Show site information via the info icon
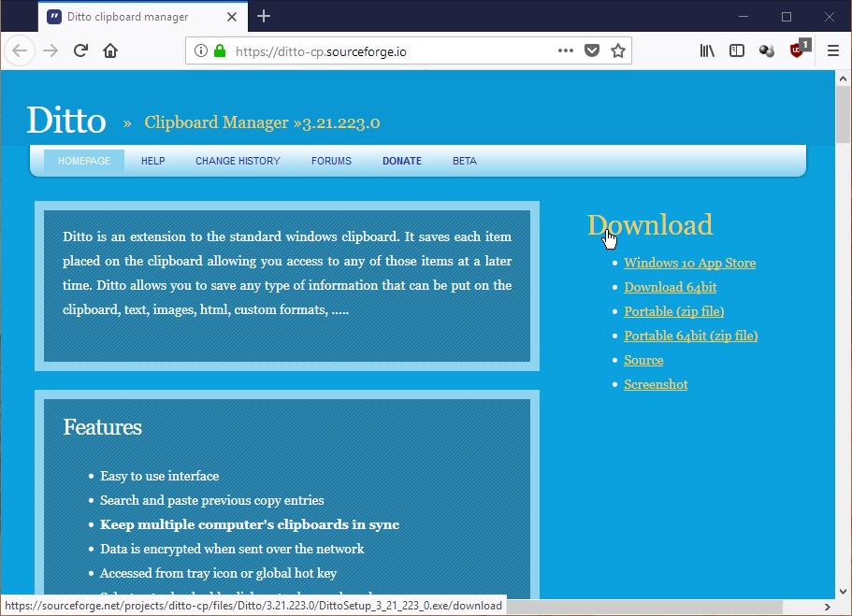The image size is (852, 616). click(201, 51)
